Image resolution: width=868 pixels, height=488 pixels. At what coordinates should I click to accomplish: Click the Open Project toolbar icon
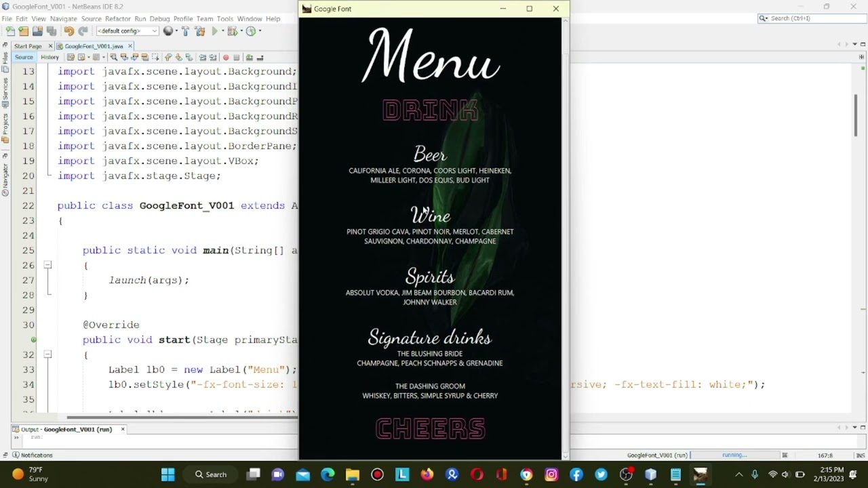click(x=37, y=31)
